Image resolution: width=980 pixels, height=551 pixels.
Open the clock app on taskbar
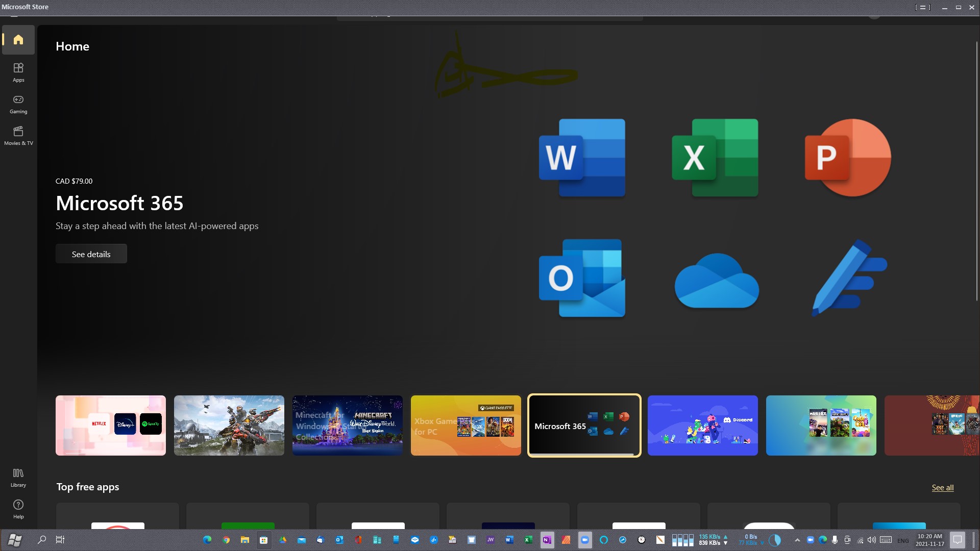tap(642, 540)
